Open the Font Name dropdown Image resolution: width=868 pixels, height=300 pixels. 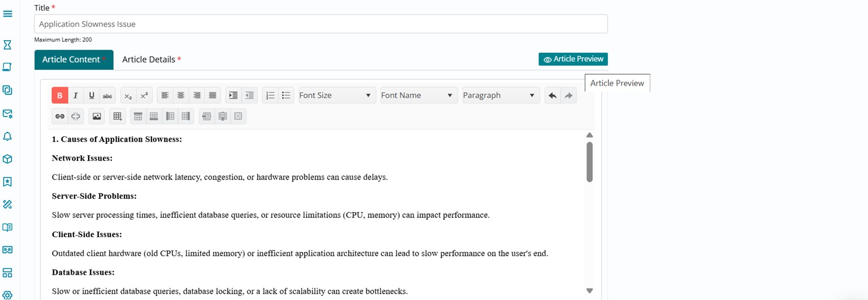(418, 95)
